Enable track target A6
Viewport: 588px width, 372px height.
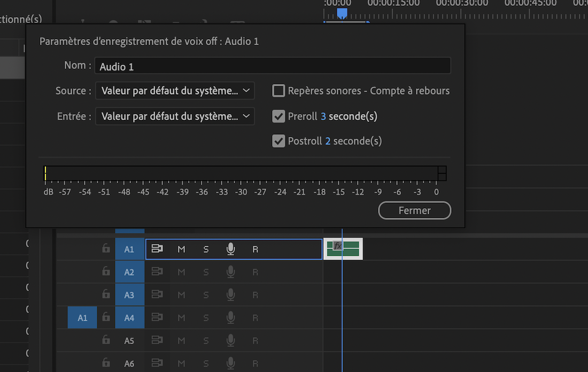[x=129, y=363]
